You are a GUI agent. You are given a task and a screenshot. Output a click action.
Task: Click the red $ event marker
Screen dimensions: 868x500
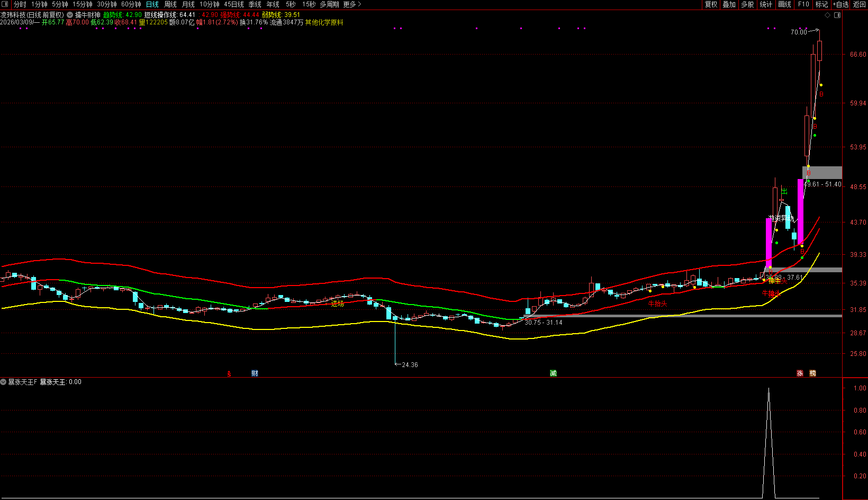[x=229, y=374]
